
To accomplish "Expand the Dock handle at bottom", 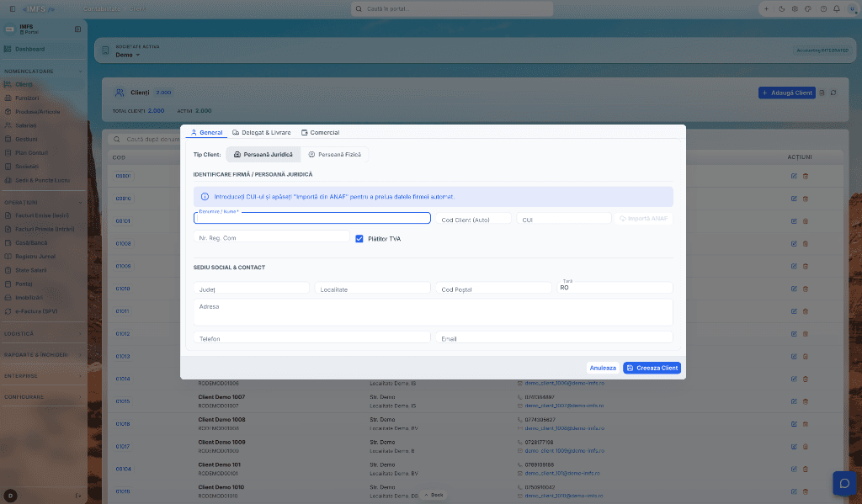I will tap(434, 496).
